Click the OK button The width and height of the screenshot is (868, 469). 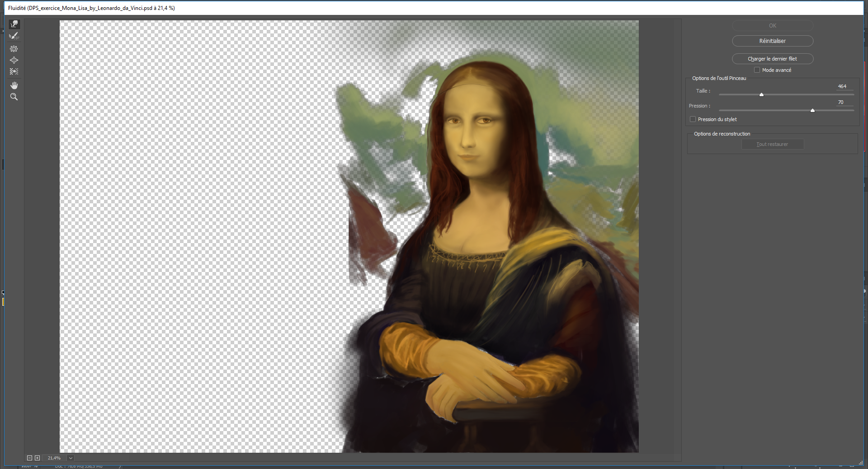(773, 26)
